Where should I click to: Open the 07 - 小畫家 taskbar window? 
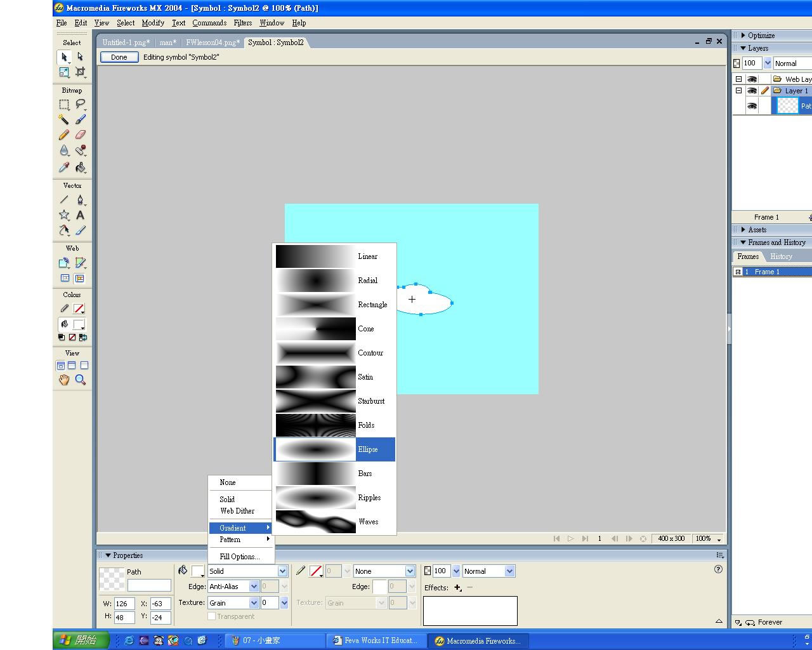[275, 641]
